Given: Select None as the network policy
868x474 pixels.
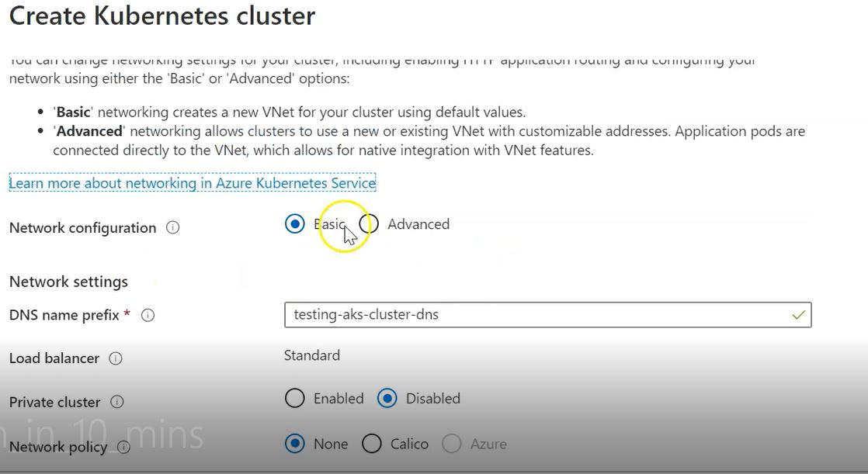Looking at the screenshot, I should (295, 443).
